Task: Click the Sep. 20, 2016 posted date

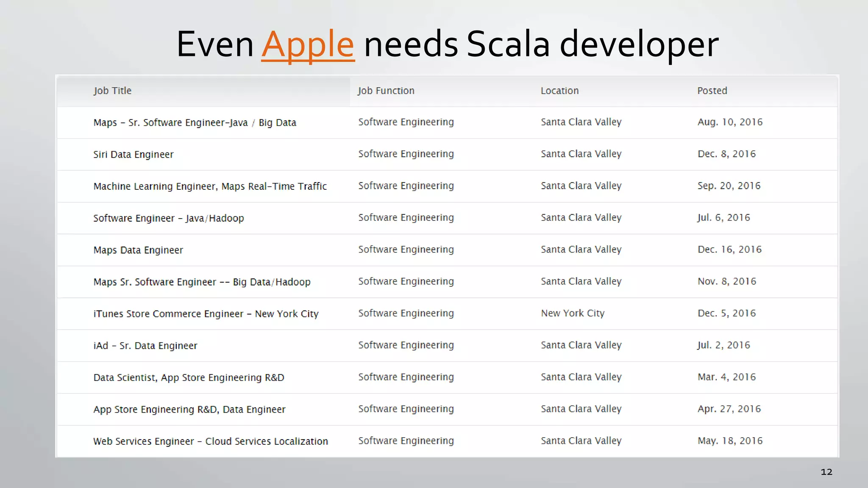Action: (729, 186)
